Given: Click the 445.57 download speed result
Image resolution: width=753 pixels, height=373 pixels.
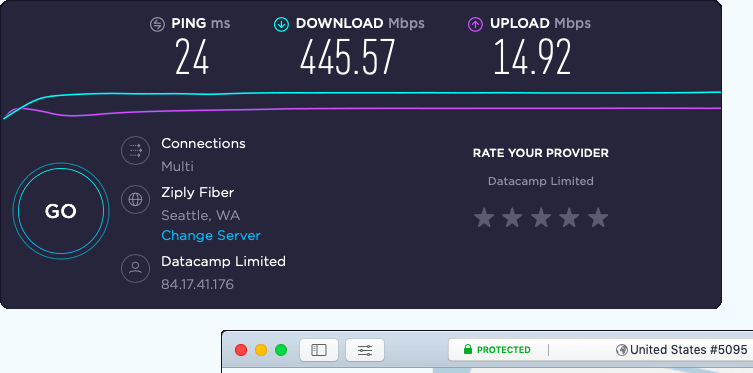Looking at the screenshot, I should coord(348,57).
